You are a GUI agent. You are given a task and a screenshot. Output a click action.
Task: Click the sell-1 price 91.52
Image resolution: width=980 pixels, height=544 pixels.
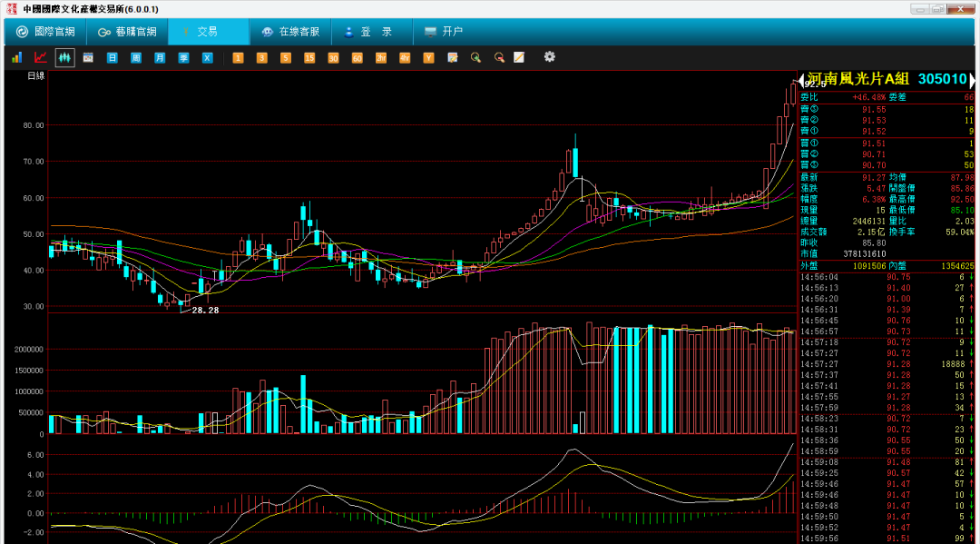point(874,132)
